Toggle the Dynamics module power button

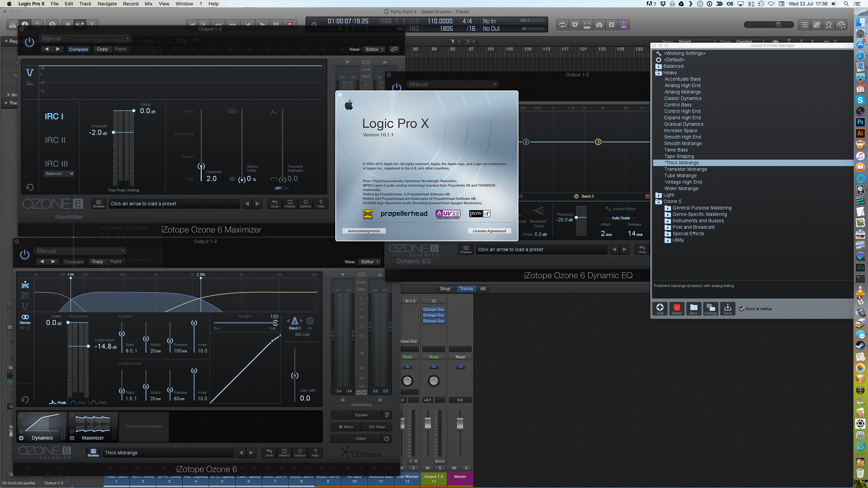tap(21, 438)
